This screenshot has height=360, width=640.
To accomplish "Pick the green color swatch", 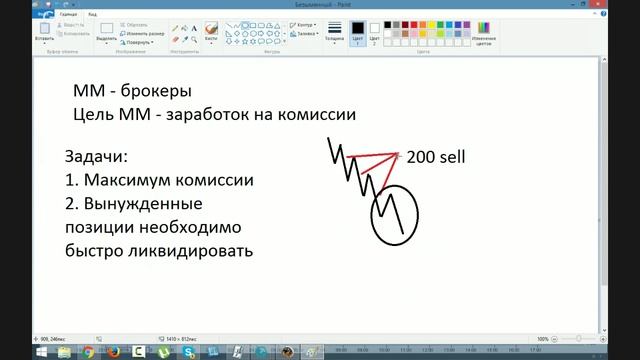I will click(440, 25).
